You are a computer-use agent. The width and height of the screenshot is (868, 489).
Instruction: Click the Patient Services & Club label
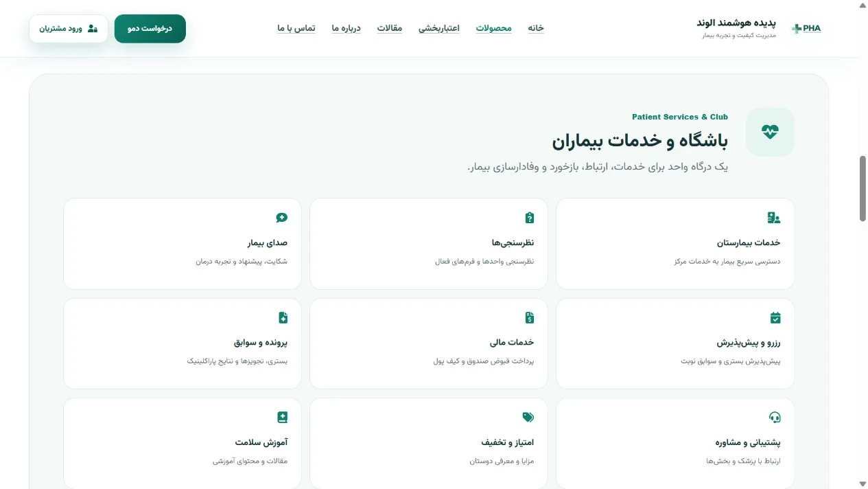click(x=680, y=117)
